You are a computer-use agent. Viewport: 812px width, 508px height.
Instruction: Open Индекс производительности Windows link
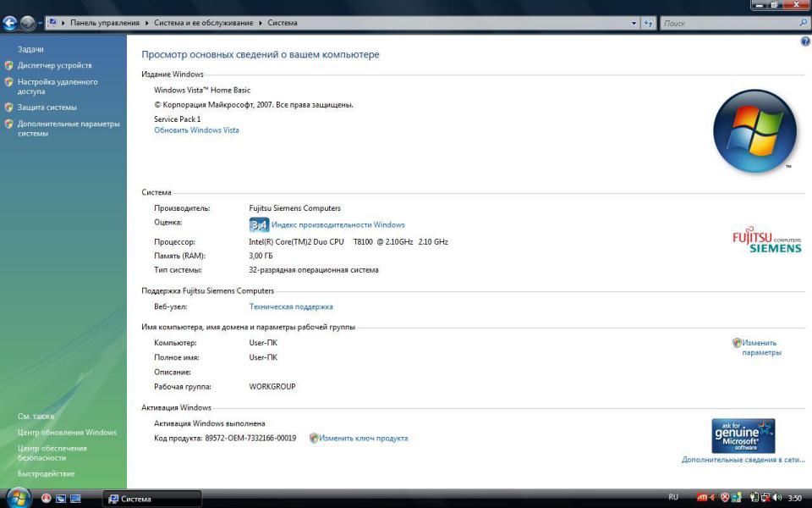click(x=338, y=225)
